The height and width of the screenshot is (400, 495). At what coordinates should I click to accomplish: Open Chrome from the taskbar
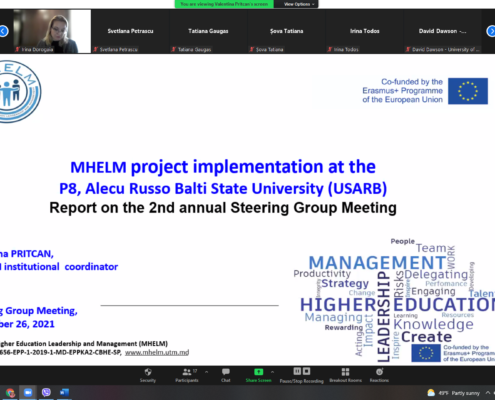pyautogui.click(x=10, y=393)
